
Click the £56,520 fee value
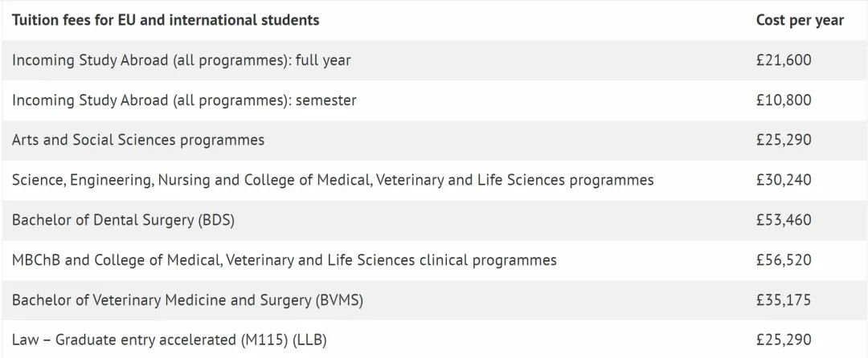pyautogui.click(x=784, y=260)
